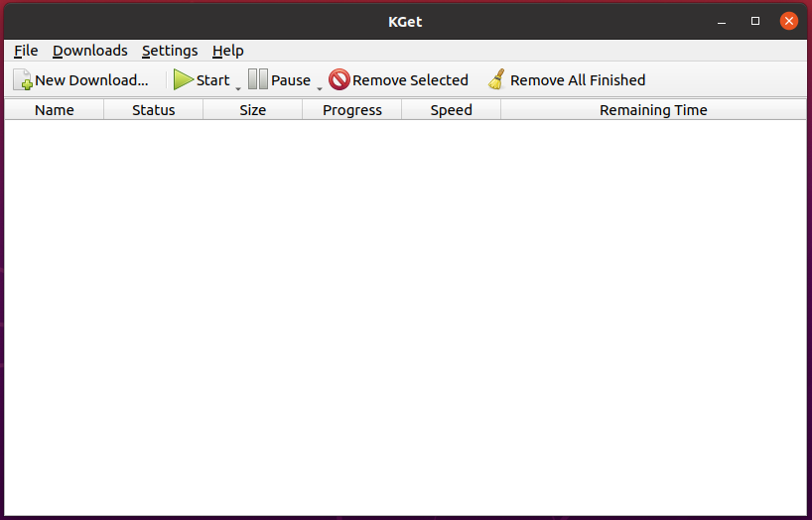The width and height of the screenshot is (812, 520).
Task: Sort by the Speed column header
Action: click(x=451, y=110)
